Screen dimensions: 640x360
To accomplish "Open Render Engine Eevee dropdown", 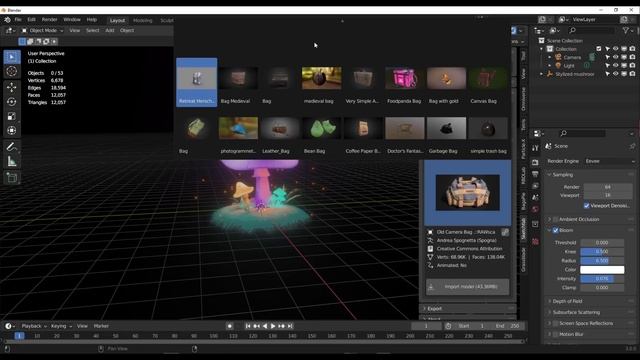I will [610, 161].
